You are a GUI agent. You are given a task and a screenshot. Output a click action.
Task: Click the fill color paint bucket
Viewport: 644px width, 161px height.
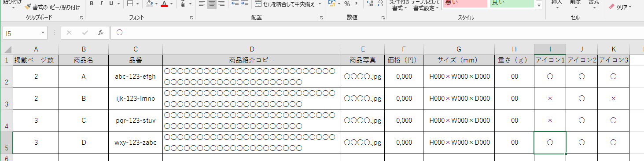[x=150, y=4]
